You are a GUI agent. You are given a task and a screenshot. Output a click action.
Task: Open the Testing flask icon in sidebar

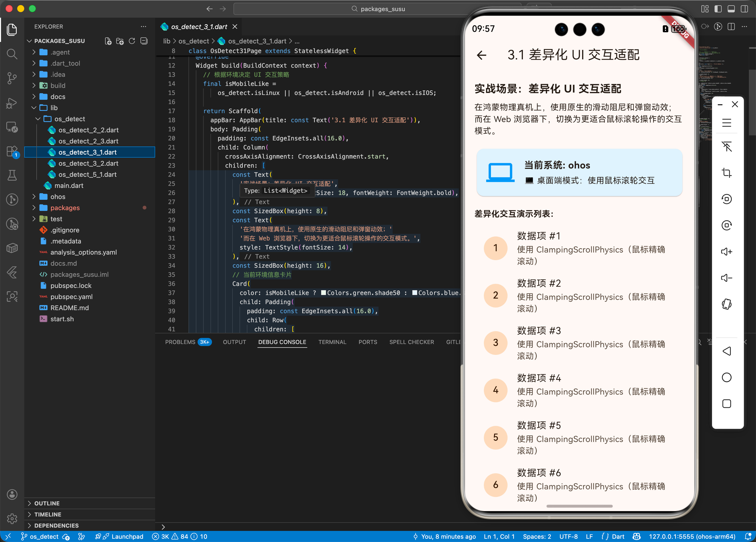(x=12, y=175)
